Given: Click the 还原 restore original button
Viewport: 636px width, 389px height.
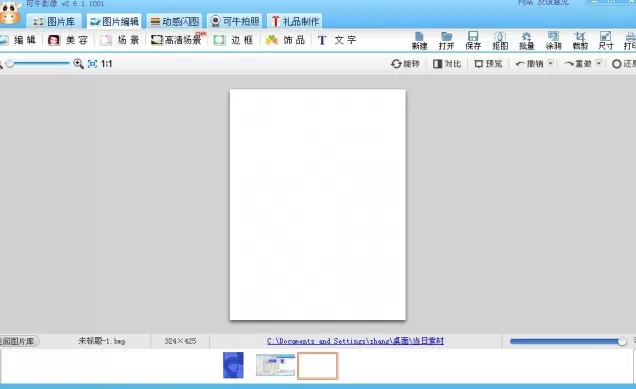Looking at the screenshot, I should click(624, 64).
